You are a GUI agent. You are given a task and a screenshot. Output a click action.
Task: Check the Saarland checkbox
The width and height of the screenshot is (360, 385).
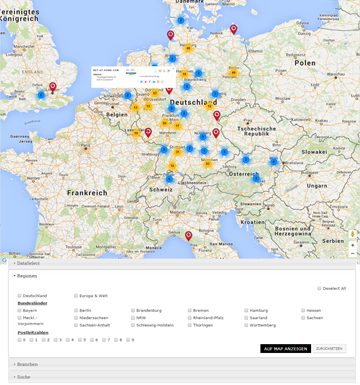tap(246, 318)
